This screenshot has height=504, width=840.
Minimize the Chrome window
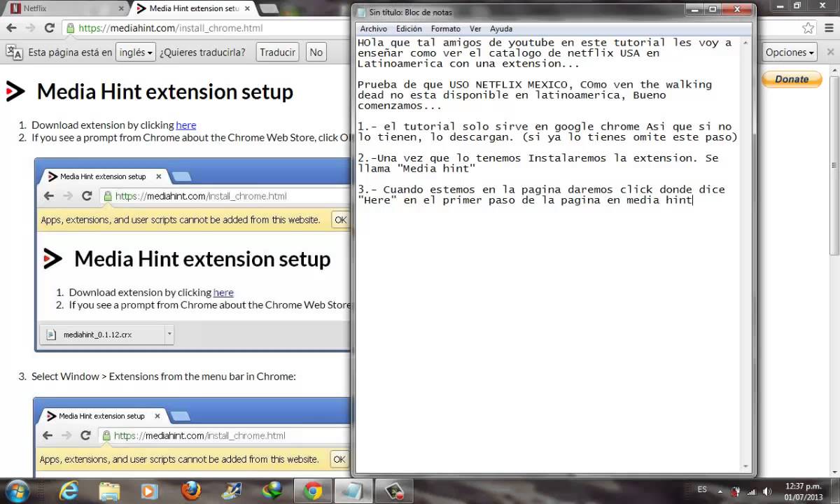point(778,6)
